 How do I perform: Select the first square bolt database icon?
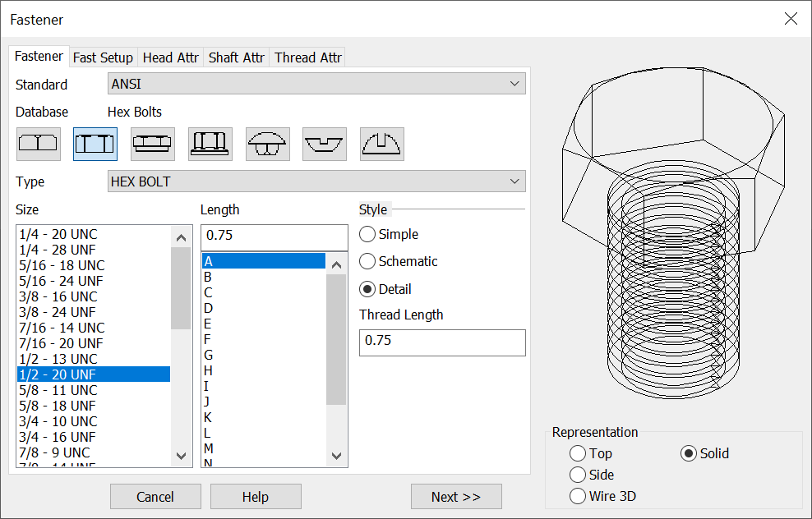click(38, 143)
